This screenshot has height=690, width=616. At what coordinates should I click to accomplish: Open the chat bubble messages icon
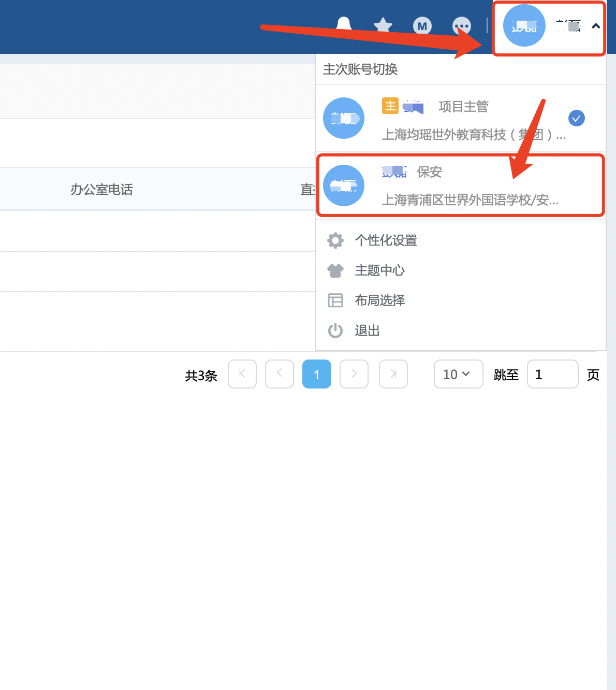coord(462,26)
